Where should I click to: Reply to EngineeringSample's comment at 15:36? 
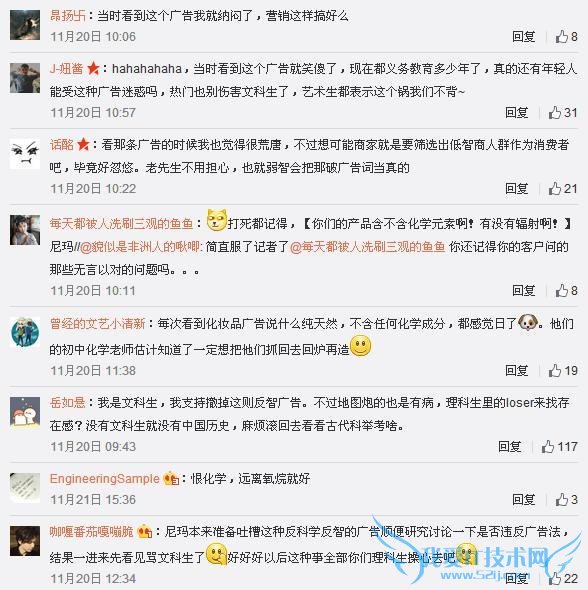523,500
